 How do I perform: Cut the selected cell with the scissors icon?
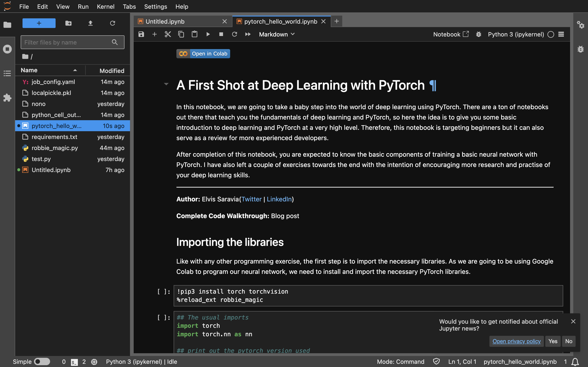(168, 34)
